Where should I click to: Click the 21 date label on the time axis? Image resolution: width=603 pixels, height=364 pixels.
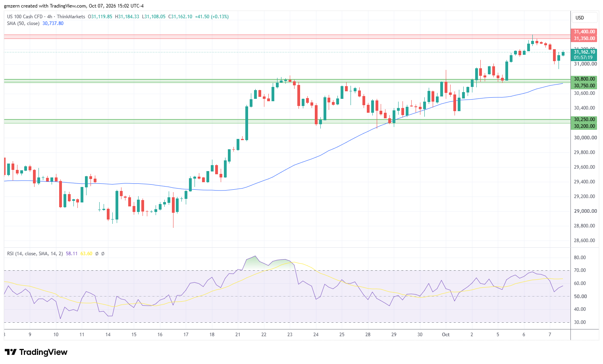(x=238, y=335)
